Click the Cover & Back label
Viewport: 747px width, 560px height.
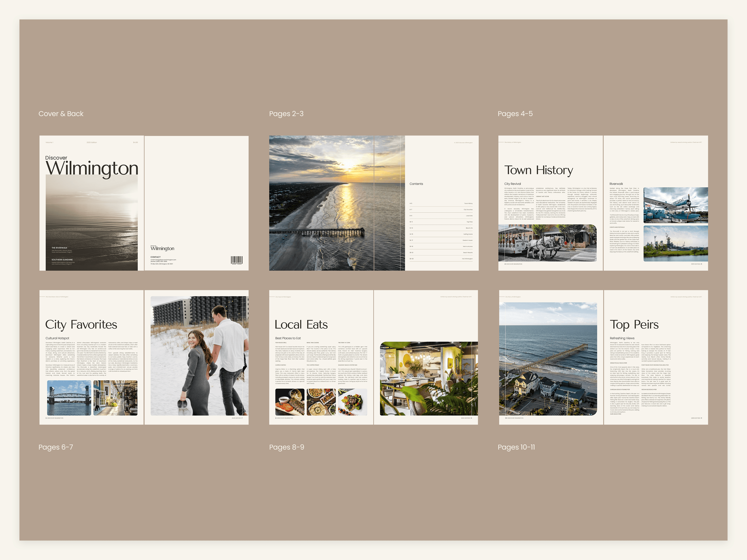(61, 114)
